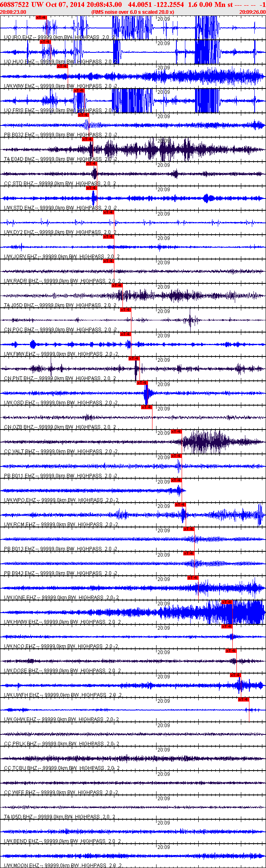Select the UW.BEND.EHZ station label

pyautogui.click(x=62, y=841)
